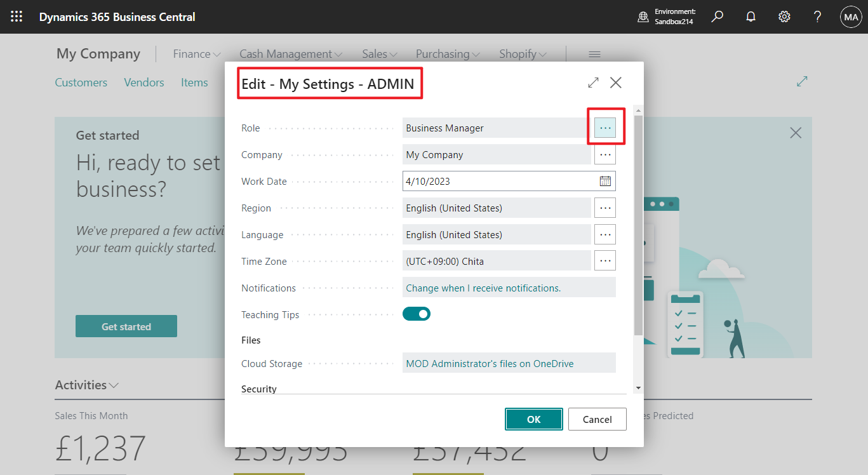This screenshot has width=868, height=475.
Task: Open the Help question mark
Action: point(817,17)
